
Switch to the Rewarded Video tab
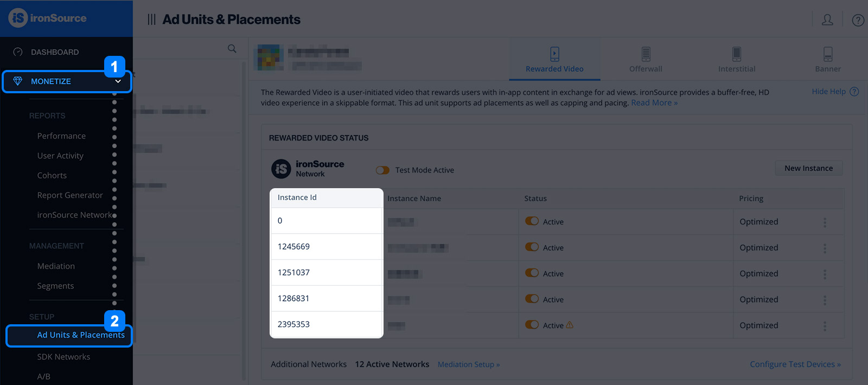(x=554, y=59)
